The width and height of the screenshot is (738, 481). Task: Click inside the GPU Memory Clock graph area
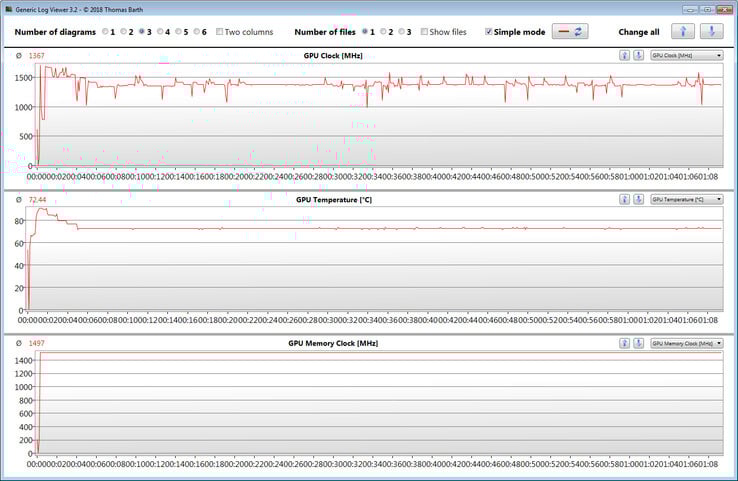tap(379, 403)
